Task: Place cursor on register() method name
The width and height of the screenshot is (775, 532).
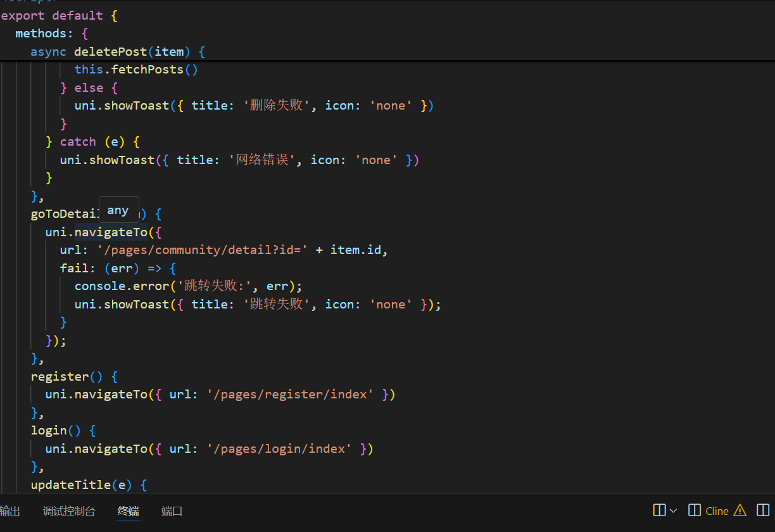Action: (60, 377)
